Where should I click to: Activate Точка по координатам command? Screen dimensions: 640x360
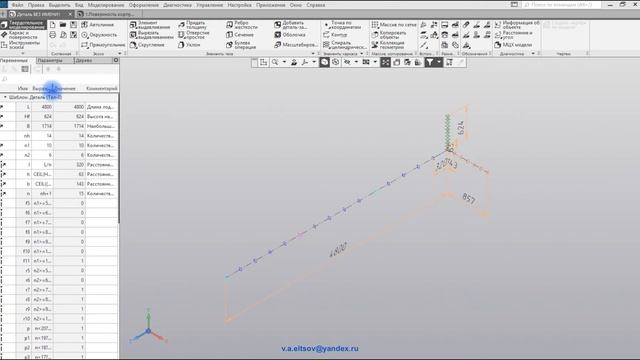pyautogui.click(x=342, y=25)
